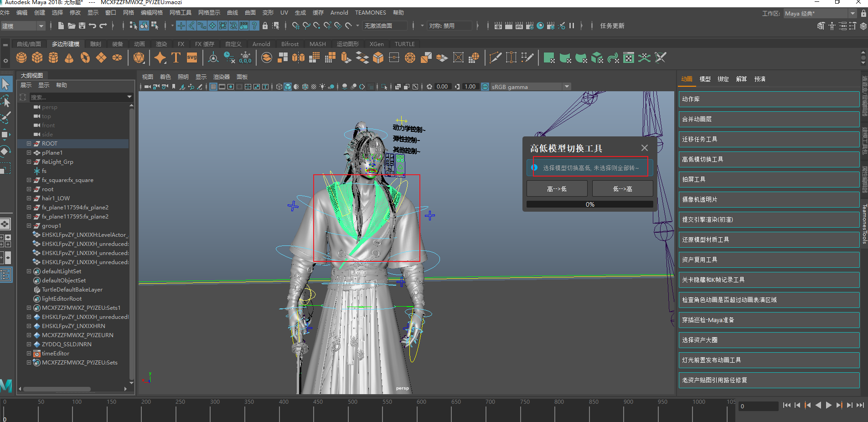
Task: Toggle smooth shade all in viewport toolbar
Action: (288, 87)
